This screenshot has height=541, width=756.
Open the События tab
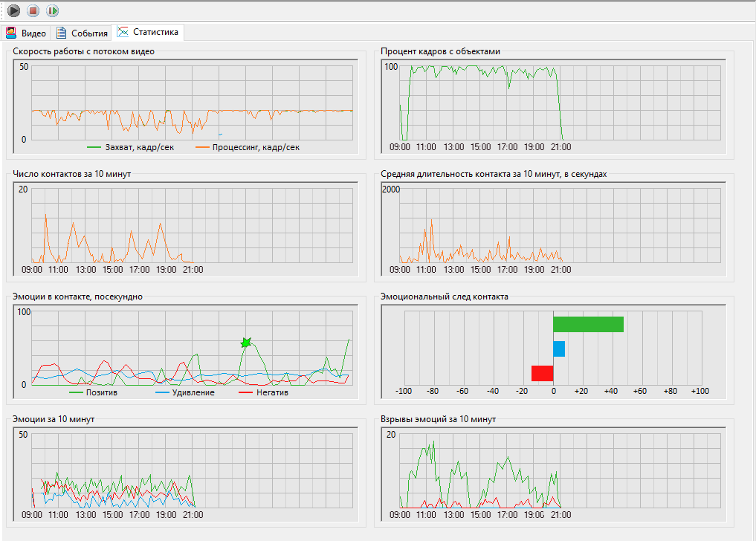(x=83, y=33)
